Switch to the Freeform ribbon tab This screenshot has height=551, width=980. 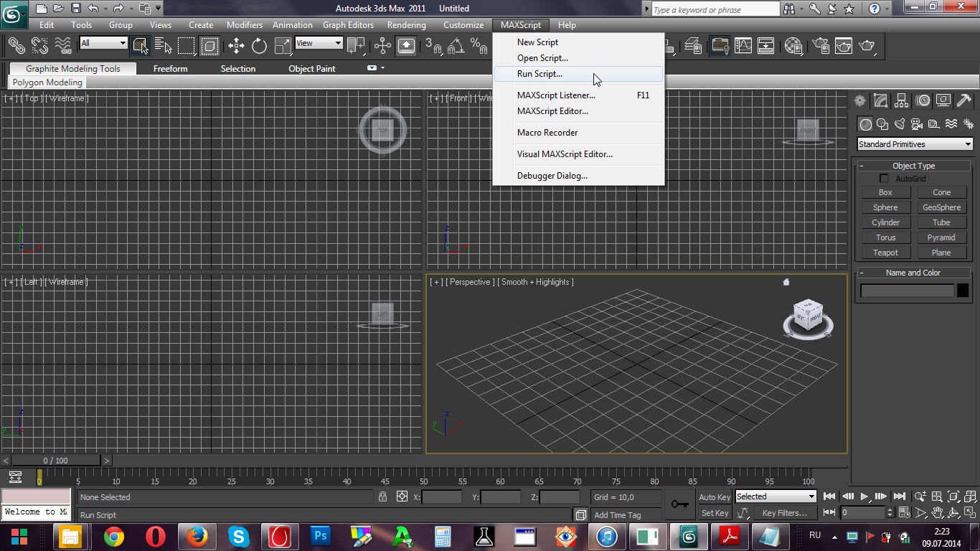click(x=170, y=69)
